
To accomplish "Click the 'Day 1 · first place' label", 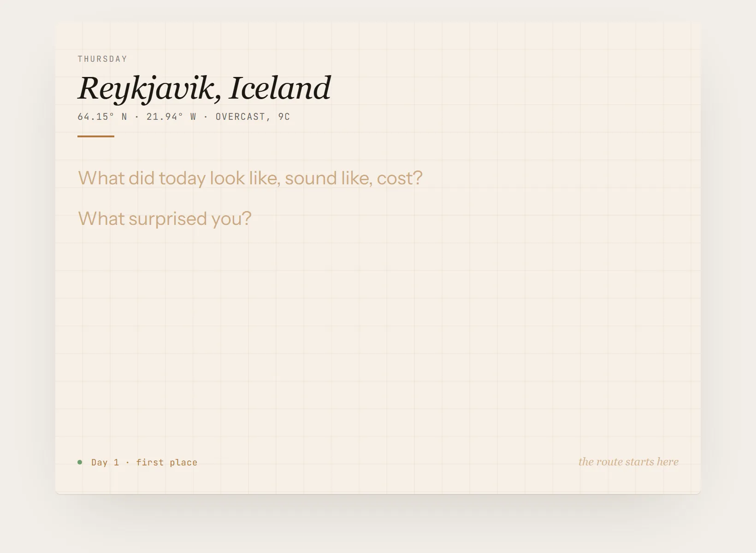I will coord(144,462).
